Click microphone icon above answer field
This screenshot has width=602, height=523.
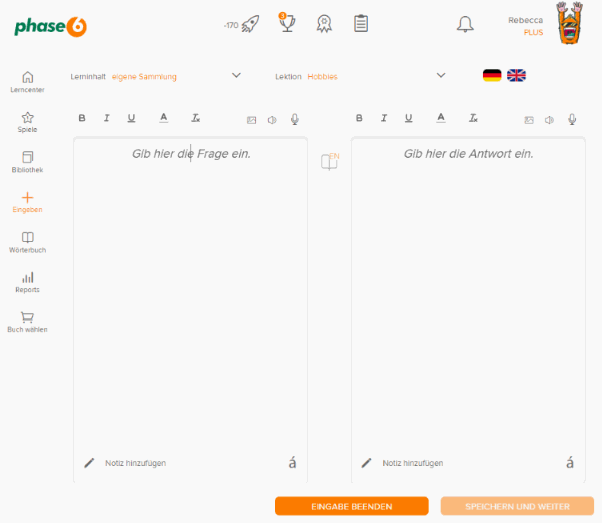pos(572,119)
